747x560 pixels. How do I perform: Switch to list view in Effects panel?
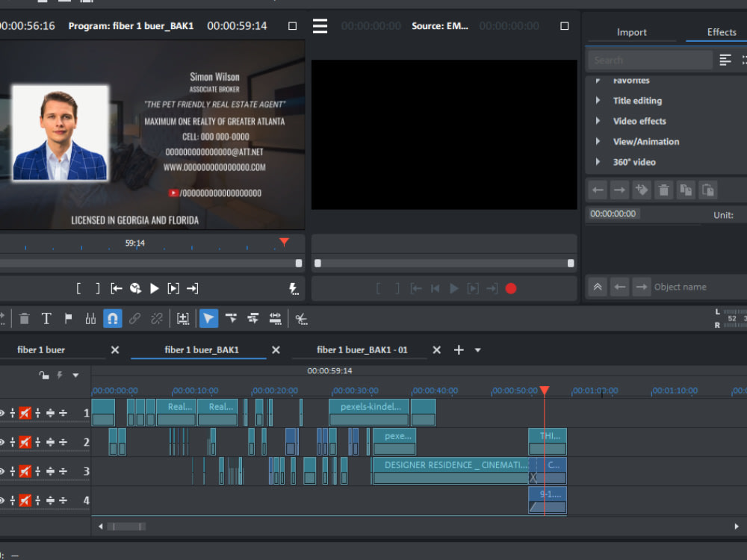coord(725,60)
